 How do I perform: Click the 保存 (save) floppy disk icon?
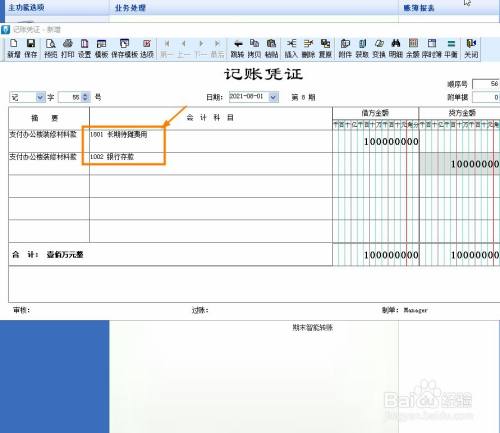[x=31, y=44]
